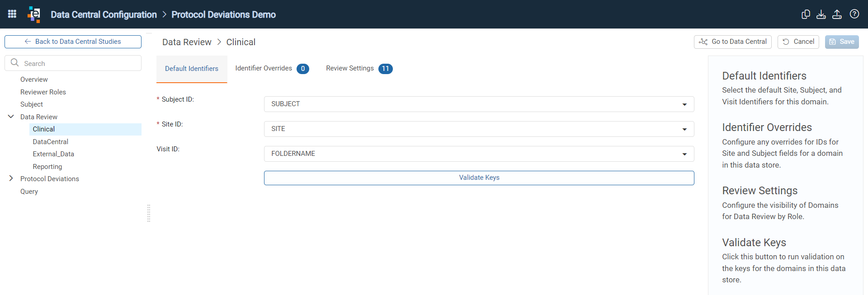Image resolution: width=868 pixels, height=295 pixels.
Task: Open Data Central Configuration breadcrumb
Action: pyautogui.click(x=104, y=14)
